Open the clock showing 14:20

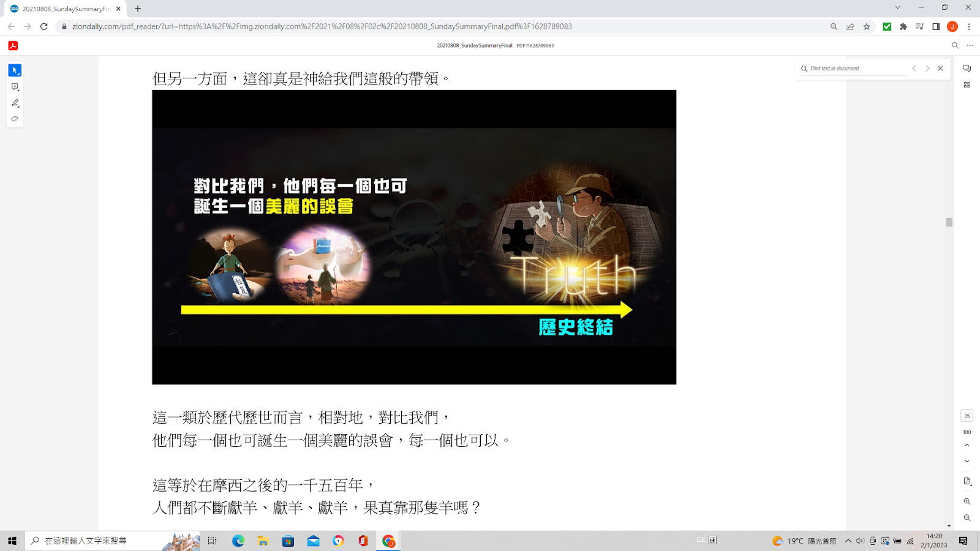click(x=934, y=541)
